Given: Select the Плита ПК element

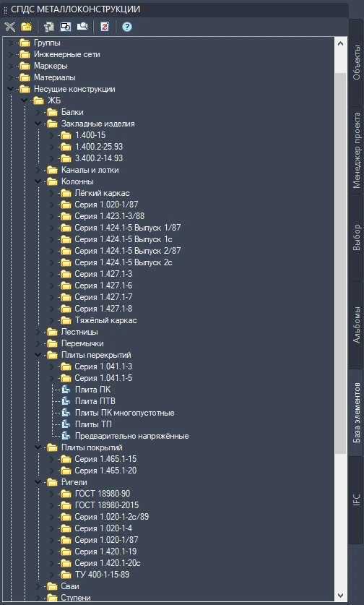Looking at the screenshot, I should pos(92,390).
